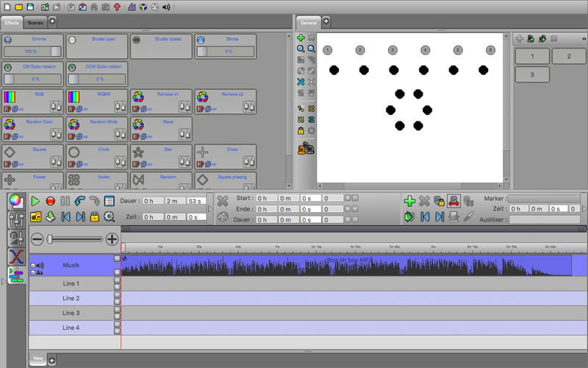Collapse the Musik track with minus button

coord(117,258)
